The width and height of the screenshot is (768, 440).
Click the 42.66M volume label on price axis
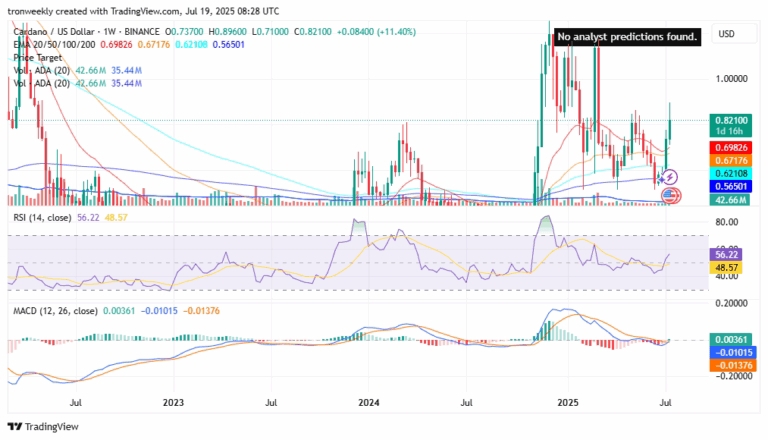tap(734, 200)
